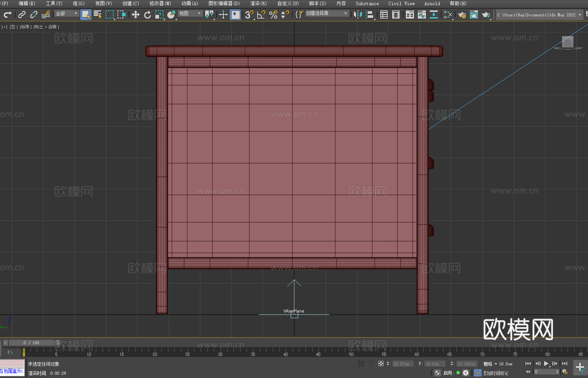Select Bind to Space Warp tool
588x378 pixels.
46,14
